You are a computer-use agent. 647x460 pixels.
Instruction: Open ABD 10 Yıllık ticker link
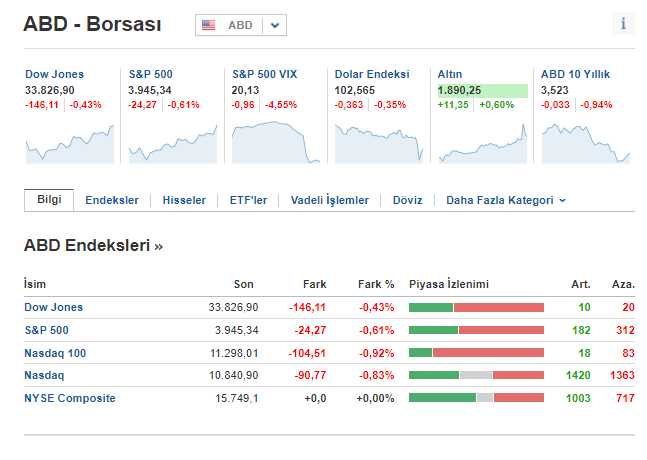coord(575,74)
